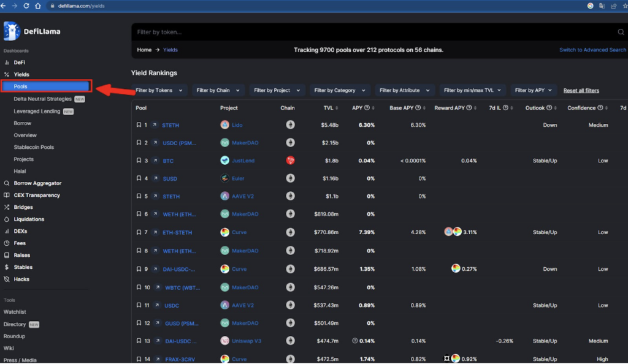
Task: Click the Outlook info icon
Action: [549, 108]
